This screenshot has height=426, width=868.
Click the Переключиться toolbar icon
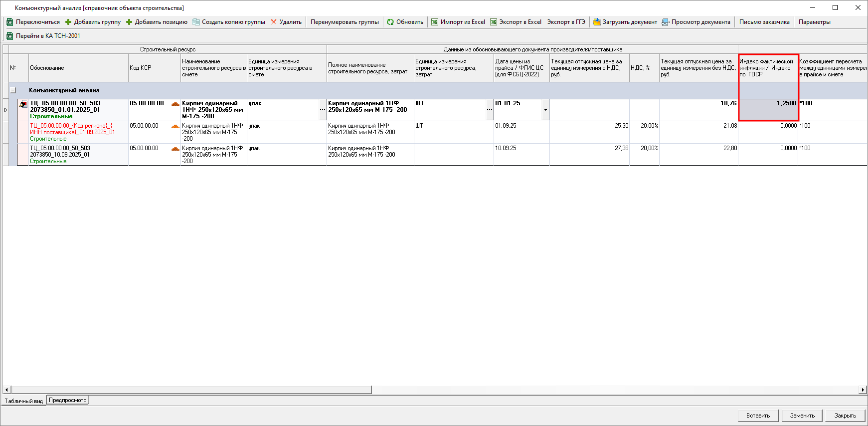(9, 22)
